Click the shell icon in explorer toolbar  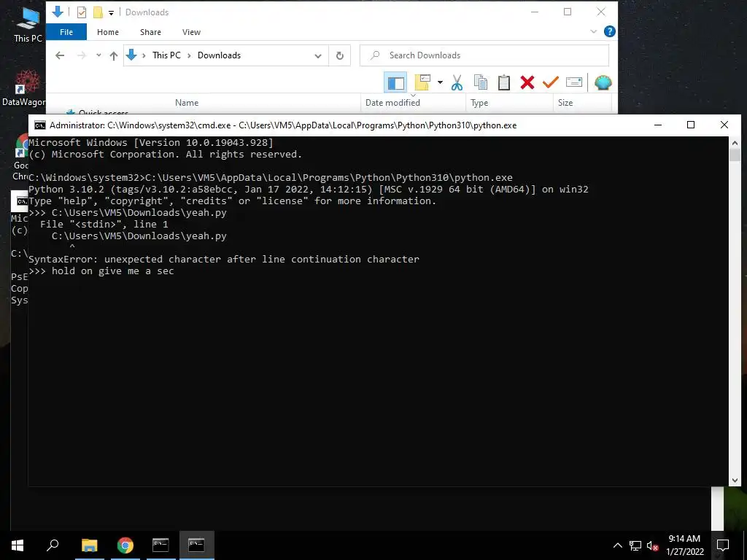603,82
